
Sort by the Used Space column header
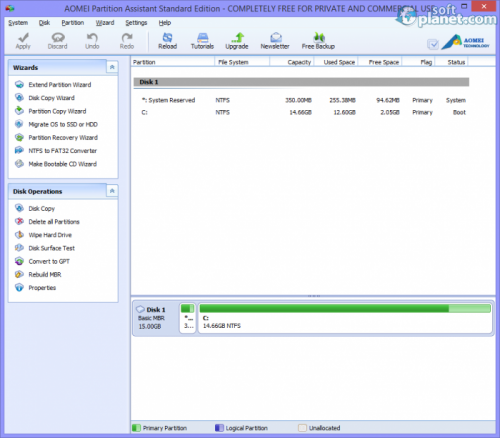[x=336, y=62]
